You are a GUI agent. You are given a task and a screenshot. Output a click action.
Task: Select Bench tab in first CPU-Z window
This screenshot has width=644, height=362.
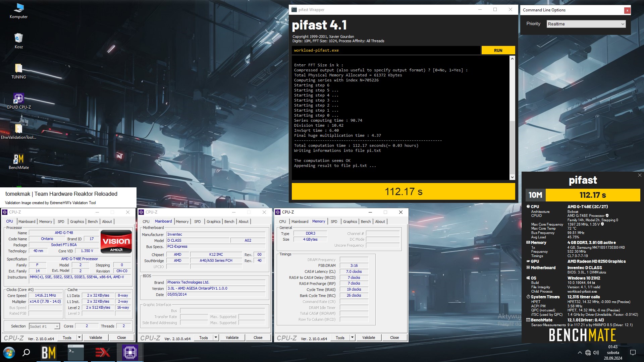coord(93,222)
